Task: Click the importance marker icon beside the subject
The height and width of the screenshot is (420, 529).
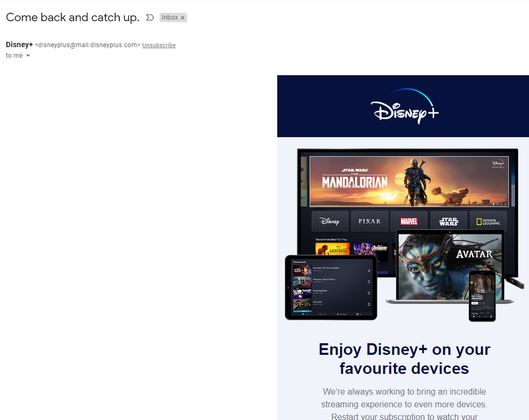Action: tap(150, 17)
